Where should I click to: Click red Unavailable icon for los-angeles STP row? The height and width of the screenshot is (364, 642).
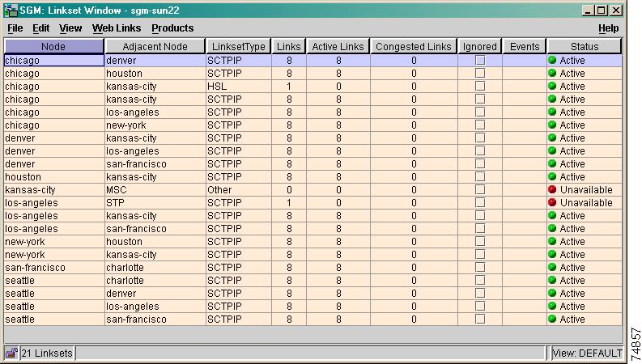tap(552, 202)
